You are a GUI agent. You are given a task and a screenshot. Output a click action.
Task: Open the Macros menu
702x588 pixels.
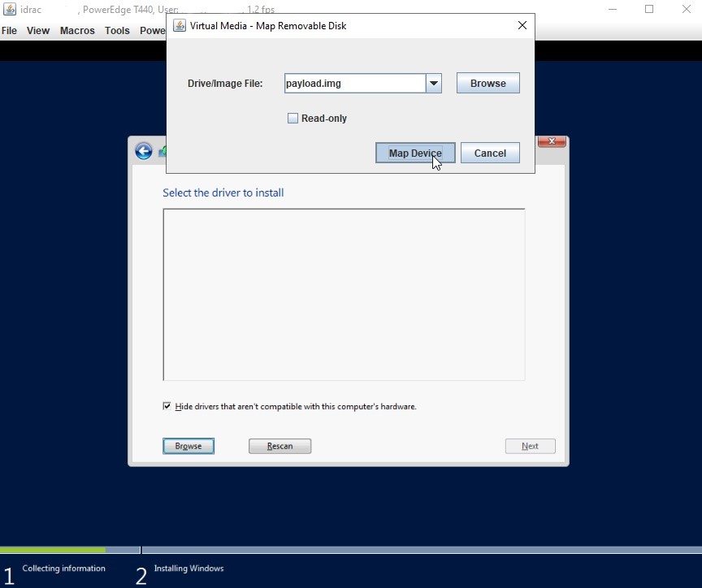(76, 30)
